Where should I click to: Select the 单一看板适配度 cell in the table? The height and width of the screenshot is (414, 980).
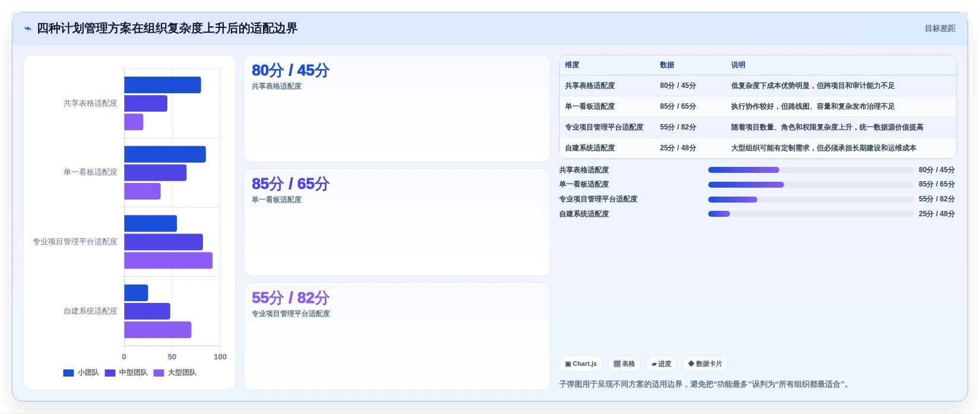tap(590, 107)
